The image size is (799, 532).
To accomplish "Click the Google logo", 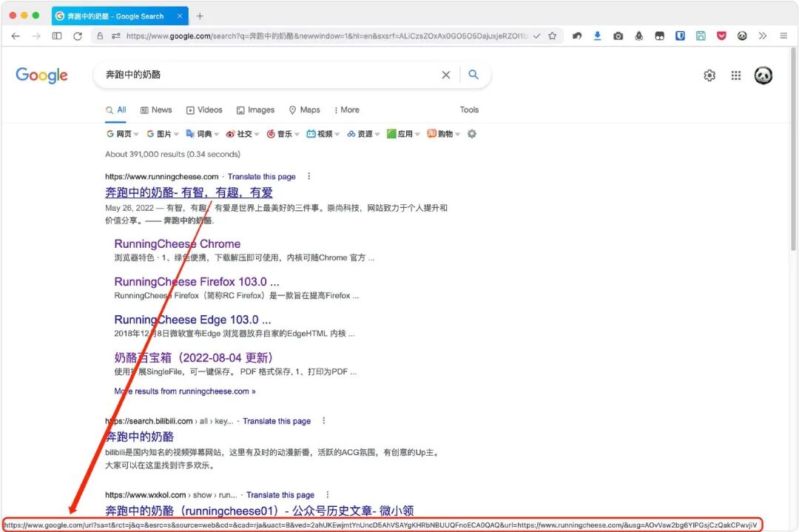I will pyautogui.click(x=41, y=76).
